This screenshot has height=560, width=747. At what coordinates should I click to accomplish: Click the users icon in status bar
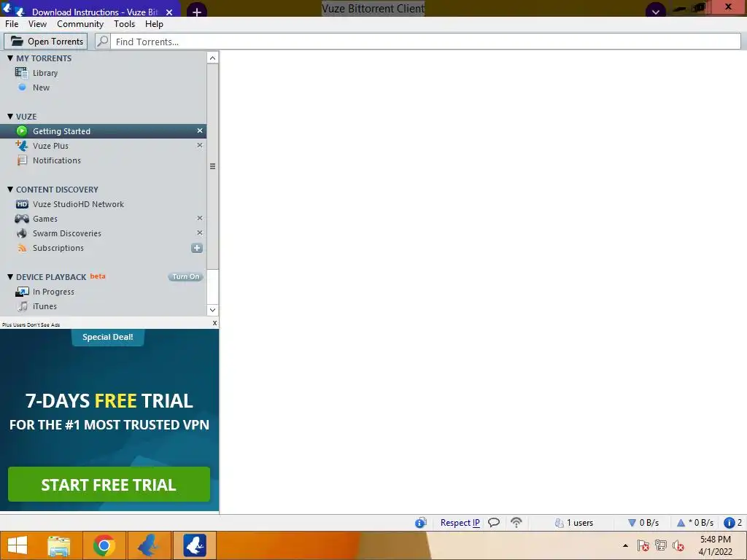click(560, 523)
